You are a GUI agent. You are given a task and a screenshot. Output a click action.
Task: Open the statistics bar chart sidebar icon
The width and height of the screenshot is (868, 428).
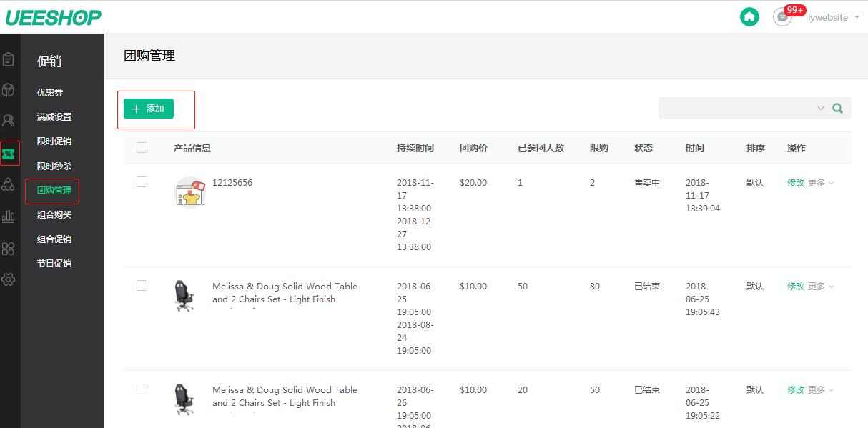coord(9,216)
